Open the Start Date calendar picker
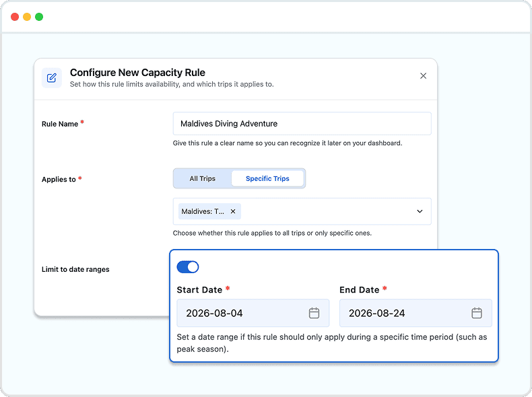This screenshot has height=397, width=532. tap(314, 313)
